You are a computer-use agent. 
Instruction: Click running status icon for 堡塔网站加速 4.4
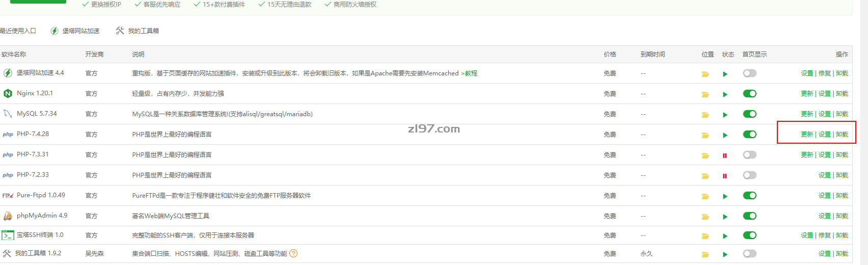pyautogui.click(x=725, y=74)
